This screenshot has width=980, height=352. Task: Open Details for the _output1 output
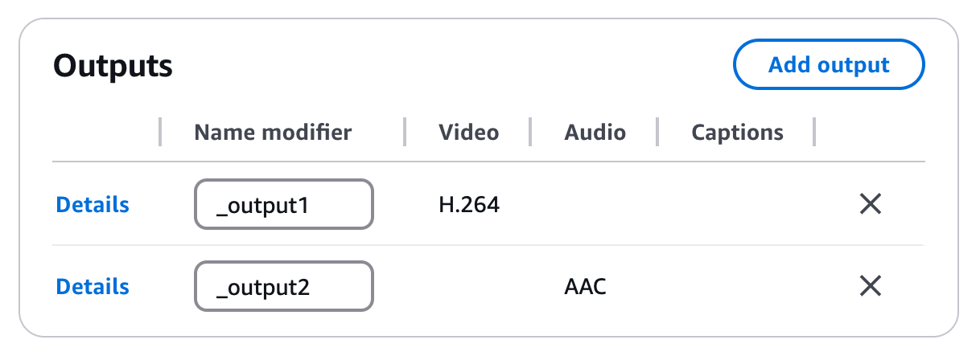[x=93, y=205]
